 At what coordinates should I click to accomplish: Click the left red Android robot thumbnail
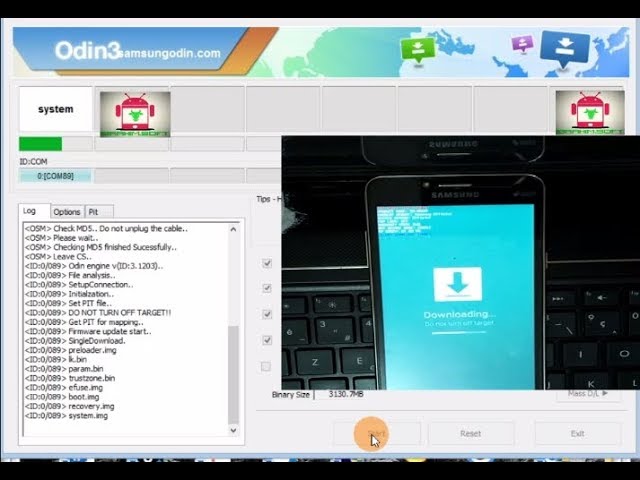tap(135, 114)
